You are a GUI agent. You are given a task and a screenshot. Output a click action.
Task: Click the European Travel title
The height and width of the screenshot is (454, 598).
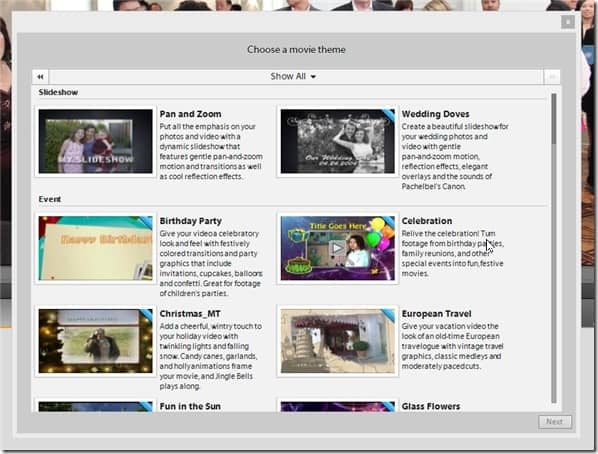(x=436, y=314)
